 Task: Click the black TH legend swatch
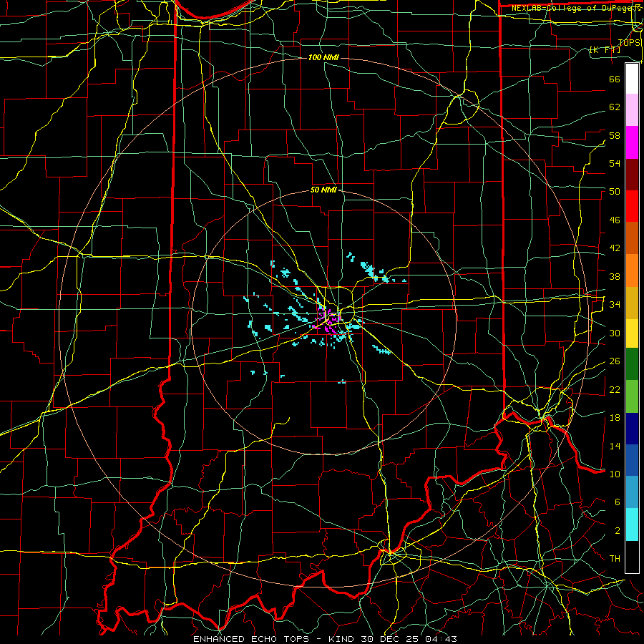632,557
